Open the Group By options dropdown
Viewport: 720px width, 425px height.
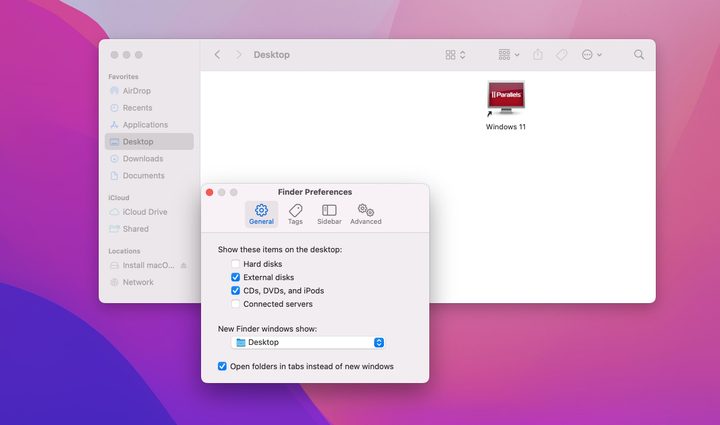click(x=509, y=55)
